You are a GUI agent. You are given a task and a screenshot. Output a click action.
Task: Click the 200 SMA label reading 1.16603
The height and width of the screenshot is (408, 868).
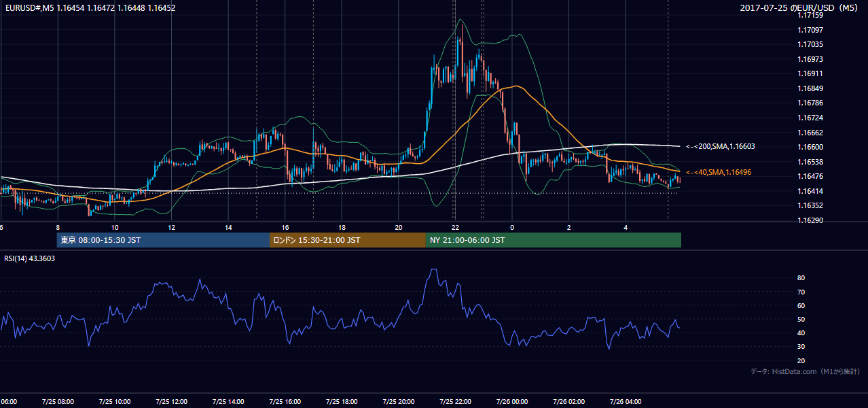721,146
